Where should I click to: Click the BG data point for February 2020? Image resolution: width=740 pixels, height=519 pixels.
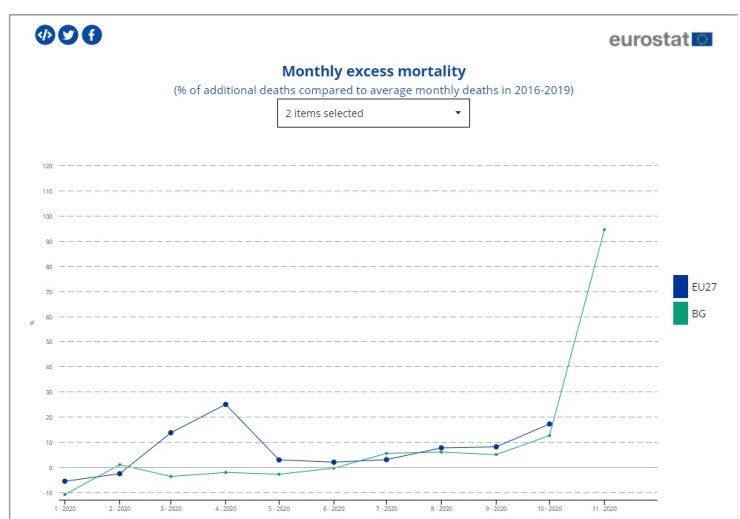tap(119, 464)
